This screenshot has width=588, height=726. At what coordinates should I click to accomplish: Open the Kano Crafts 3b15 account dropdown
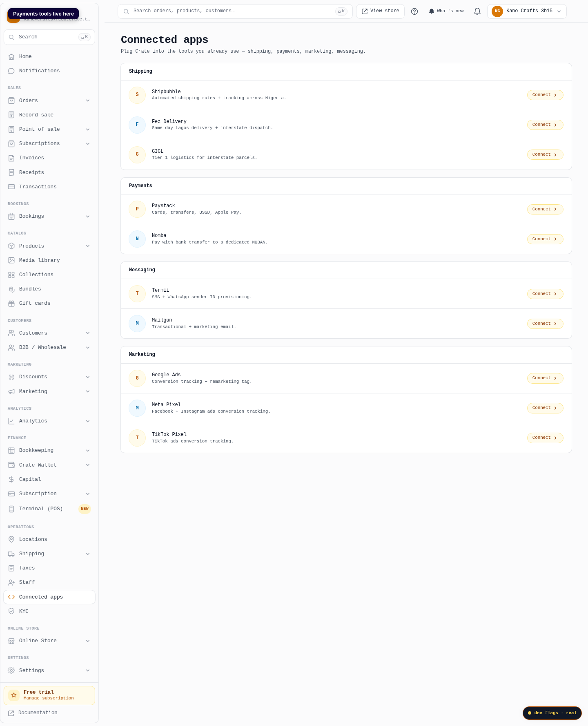(x=527, y=11)
